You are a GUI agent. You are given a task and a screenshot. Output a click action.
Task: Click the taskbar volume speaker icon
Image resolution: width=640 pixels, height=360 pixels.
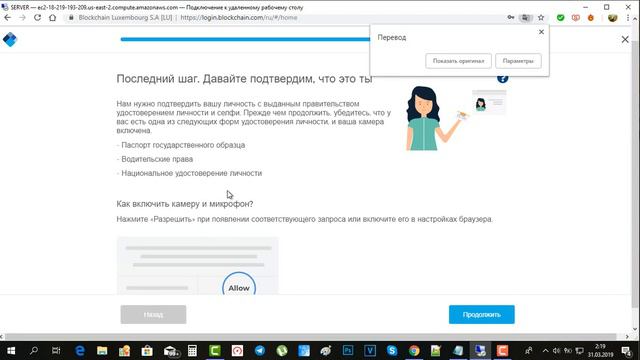point(557,351)
